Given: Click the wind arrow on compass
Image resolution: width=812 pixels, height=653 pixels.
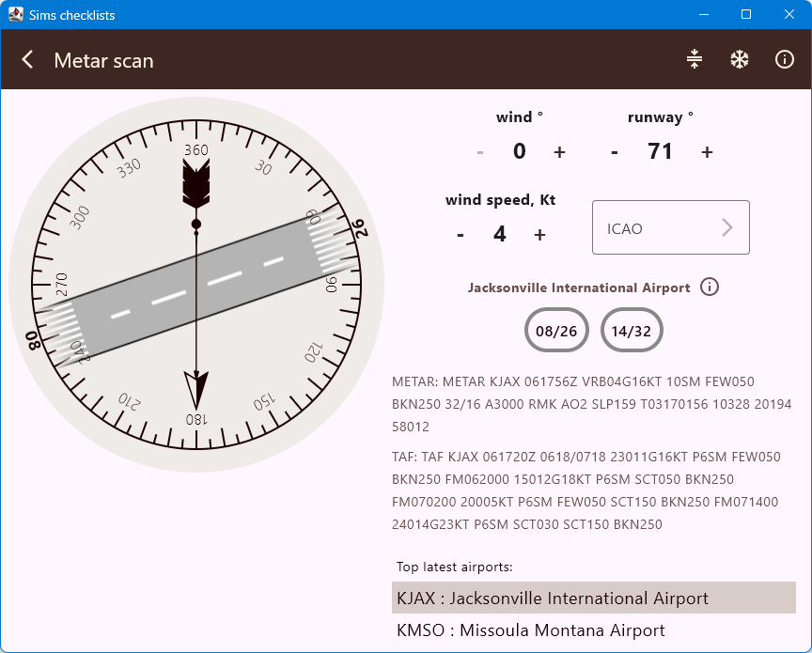Looking at the screenshot, I should (x=196, y=285).
